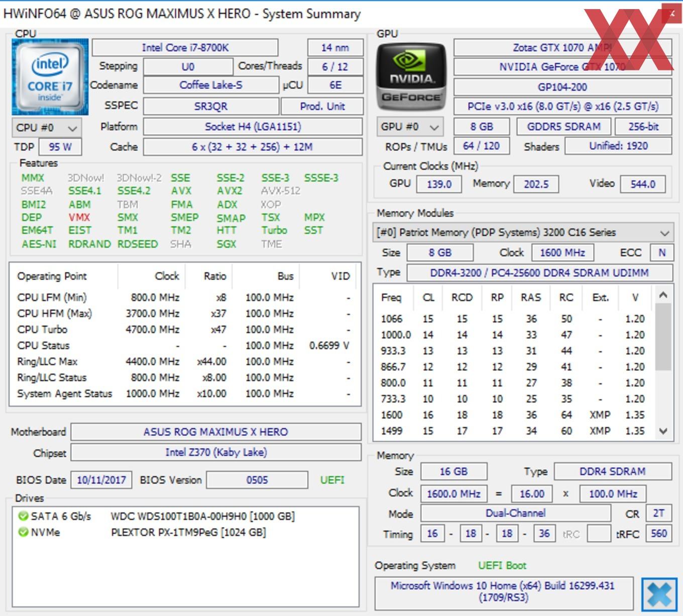683x616 pixels.
Task: Click the memory timings scrollbar up arrow
Action: pos(663,295)
